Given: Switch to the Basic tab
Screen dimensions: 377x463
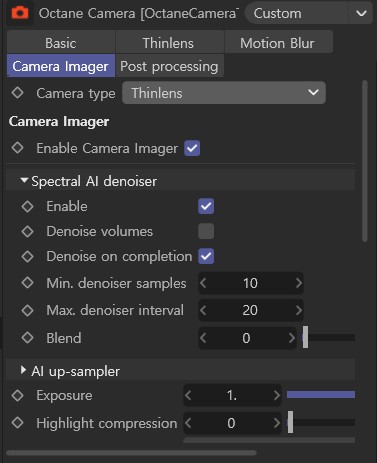Looking at the screenshot, I should [x=61, y=43].
